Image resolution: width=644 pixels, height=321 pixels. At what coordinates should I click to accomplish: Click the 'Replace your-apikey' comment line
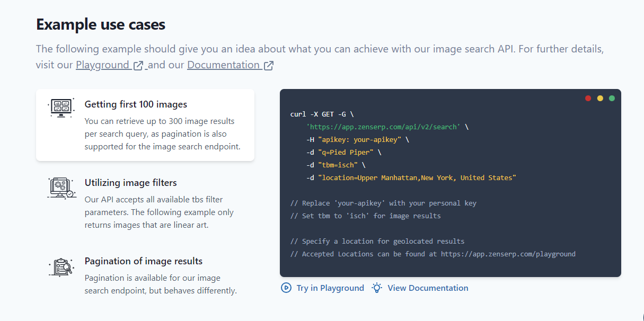383,203
